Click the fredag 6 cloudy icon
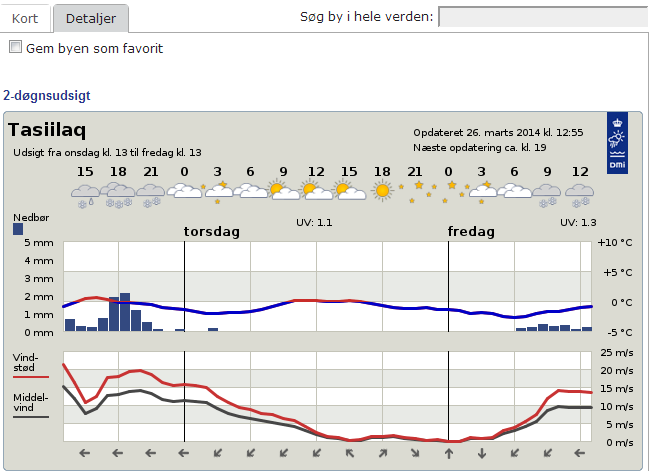The height and width of the screenshot is (471, 649). pos(514,191)
